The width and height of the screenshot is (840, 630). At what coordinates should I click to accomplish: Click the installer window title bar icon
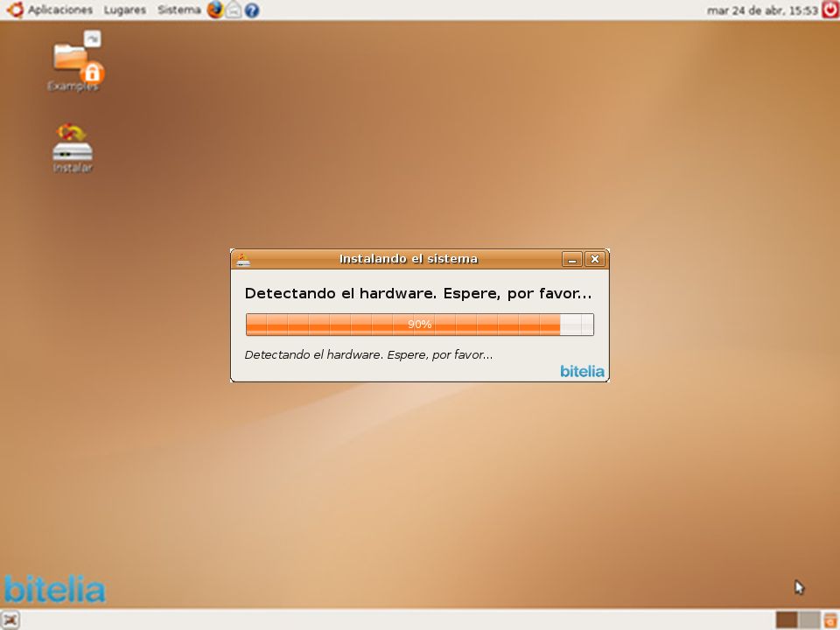point(243,259)
